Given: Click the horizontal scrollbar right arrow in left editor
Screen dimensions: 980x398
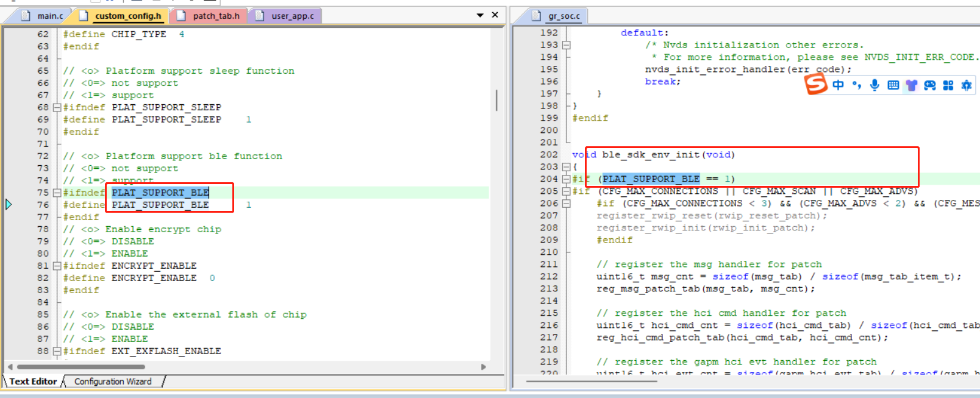Looking at the screenshot, I should point(484,367).
